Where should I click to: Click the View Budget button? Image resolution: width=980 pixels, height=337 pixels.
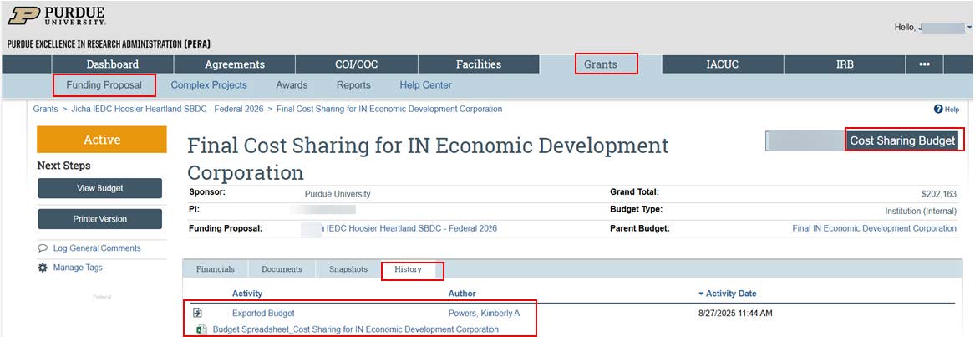100,188
